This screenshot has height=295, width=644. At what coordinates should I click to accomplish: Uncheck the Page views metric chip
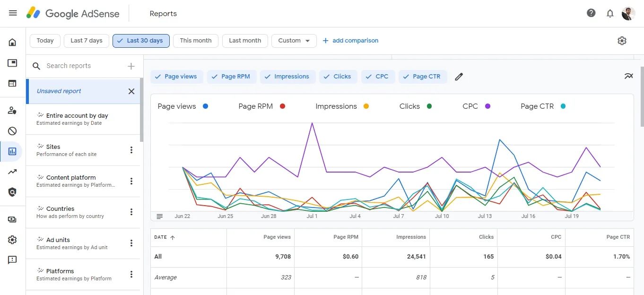[x=177, y=76]
